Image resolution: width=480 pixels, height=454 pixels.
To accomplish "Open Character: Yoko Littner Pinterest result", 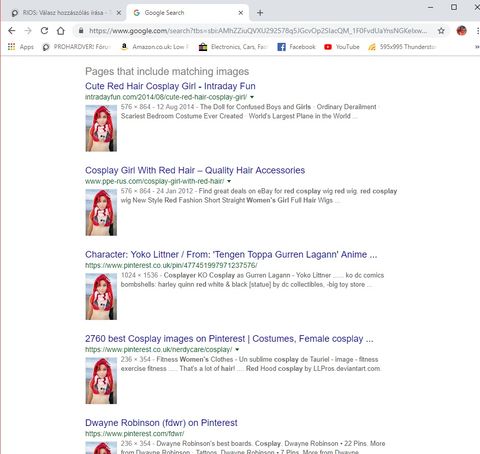I will click(231, 254).
